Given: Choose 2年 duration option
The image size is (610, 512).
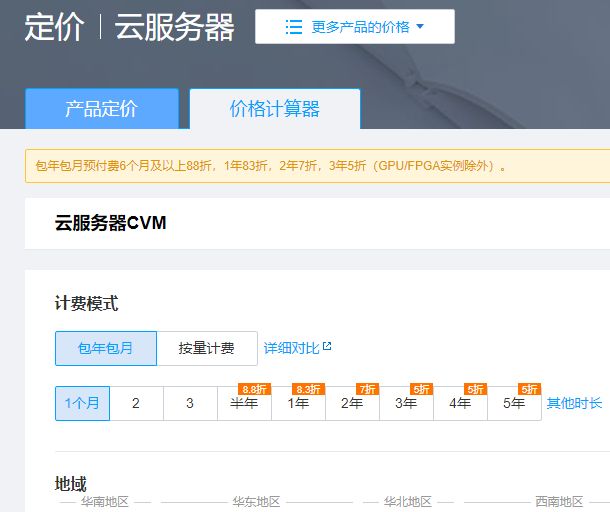Looking at the screenshot, I should tap(352, 403).
